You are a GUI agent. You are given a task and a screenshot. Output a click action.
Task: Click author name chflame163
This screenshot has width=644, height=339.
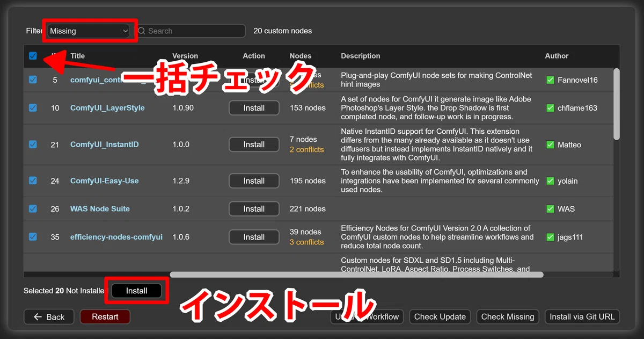coord(577,108)
